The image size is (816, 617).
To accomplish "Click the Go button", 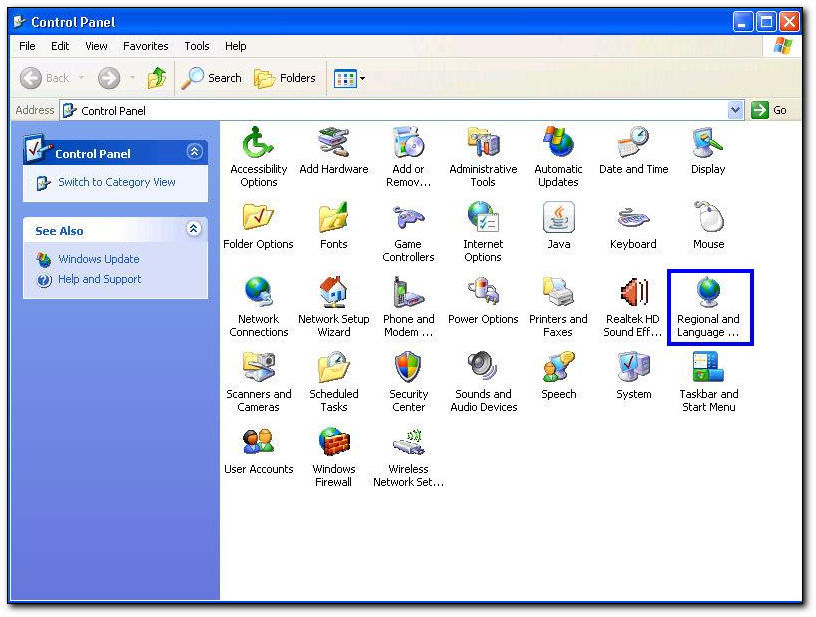I will point(769,110).
